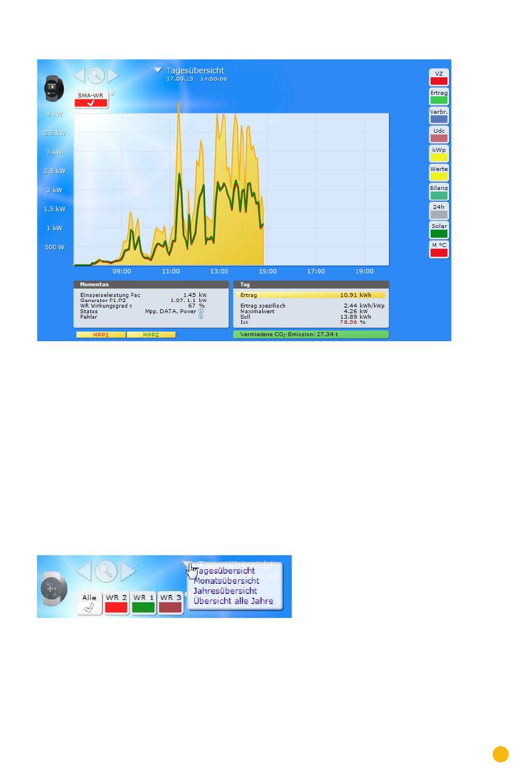Toggle the VZ curve display
This screenshot has height=767, width=532.
[439, 77]
